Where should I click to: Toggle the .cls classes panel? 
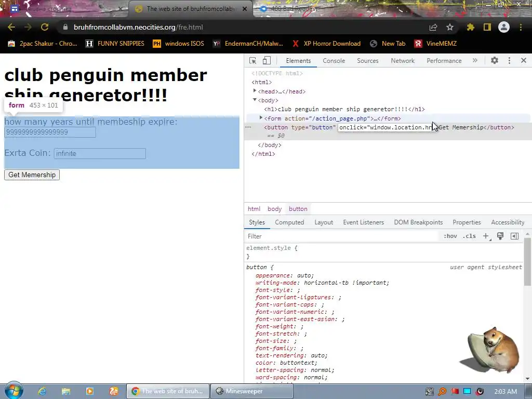[469, 236]
